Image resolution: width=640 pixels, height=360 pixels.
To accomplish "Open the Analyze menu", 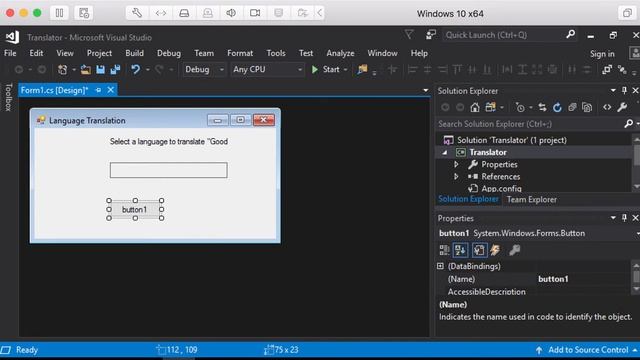I will (340, 53).
